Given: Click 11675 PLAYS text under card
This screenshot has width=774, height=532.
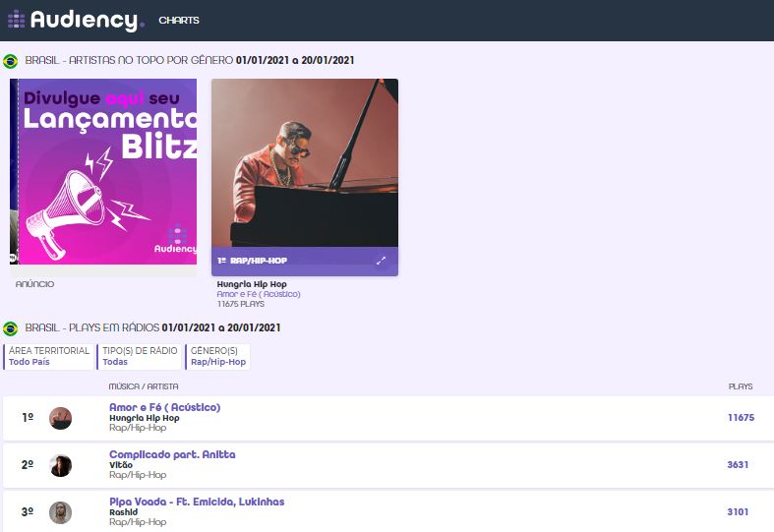Looking at the screenshot, I should point(240,304).
